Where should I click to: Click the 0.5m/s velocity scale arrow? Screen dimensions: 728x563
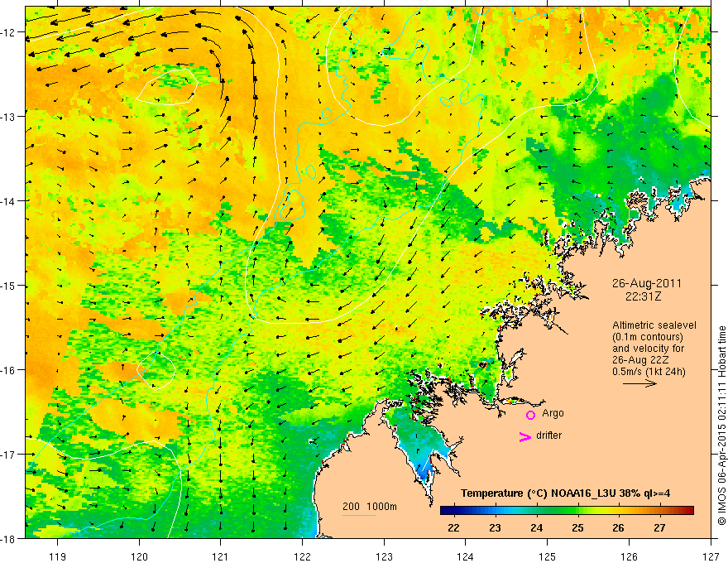[639, 383]
